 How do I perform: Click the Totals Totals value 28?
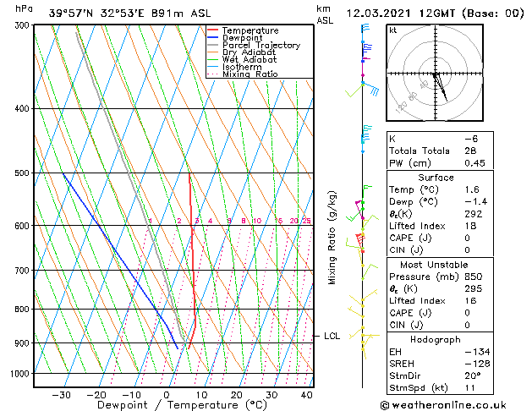[x=470, y=150]
